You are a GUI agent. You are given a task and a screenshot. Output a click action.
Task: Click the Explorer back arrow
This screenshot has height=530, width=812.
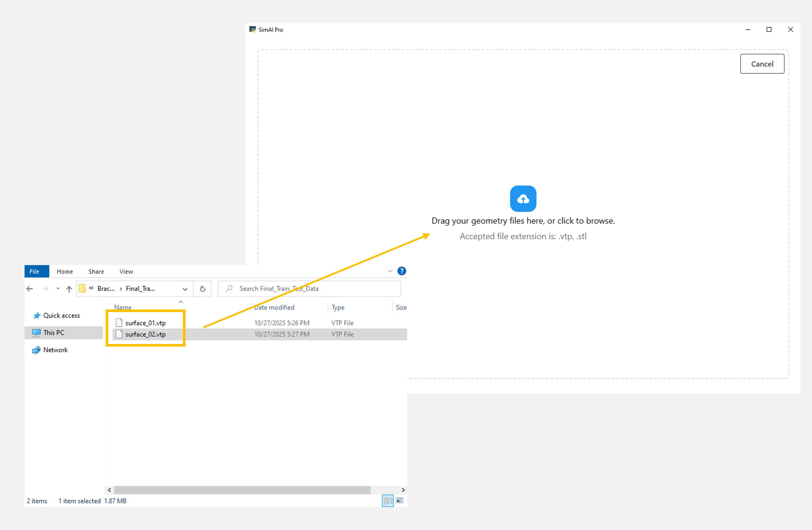(30, 289)
